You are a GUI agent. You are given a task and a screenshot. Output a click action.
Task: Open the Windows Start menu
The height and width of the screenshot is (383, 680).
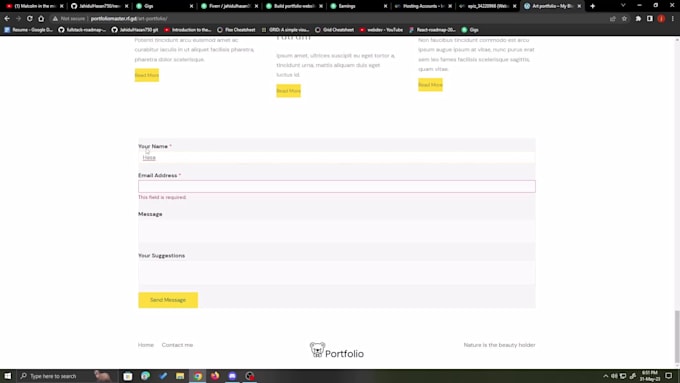(x=7, y=376)
